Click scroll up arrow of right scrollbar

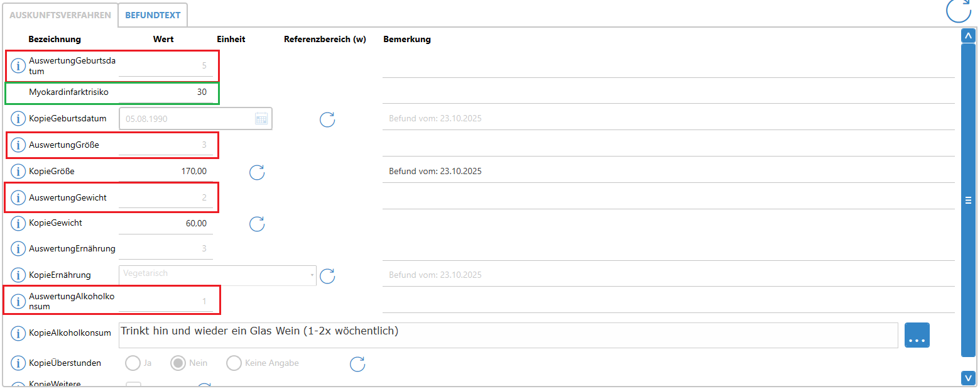point(968,36)
